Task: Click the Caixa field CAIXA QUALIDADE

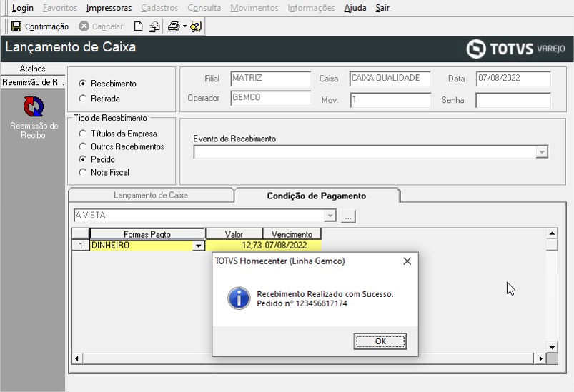Action: point(390,79)
